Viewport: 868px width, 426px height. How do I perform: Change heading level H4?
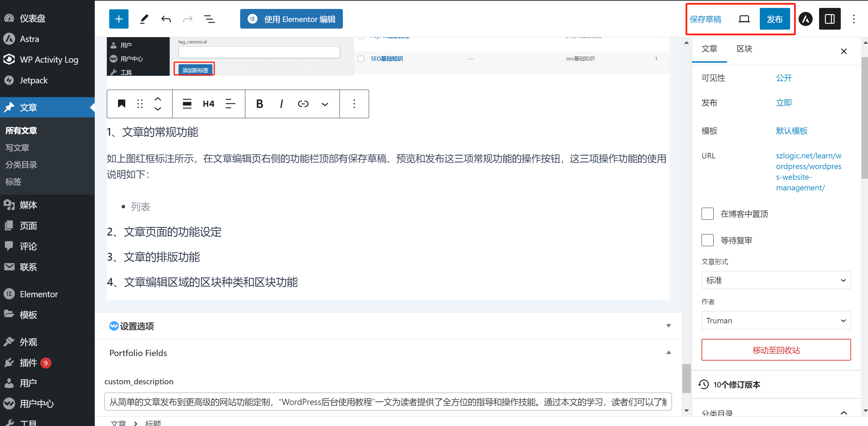click(x=208, y=104)
